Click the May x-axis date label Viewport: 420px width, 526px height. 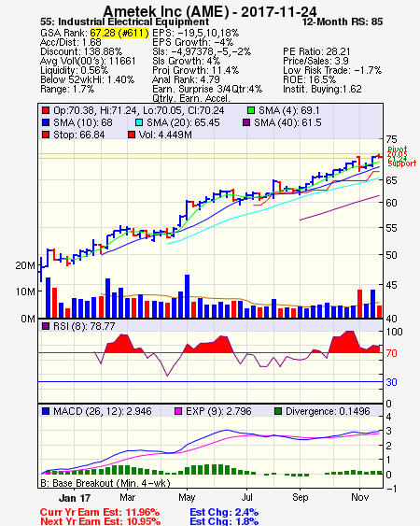point(187,497)
